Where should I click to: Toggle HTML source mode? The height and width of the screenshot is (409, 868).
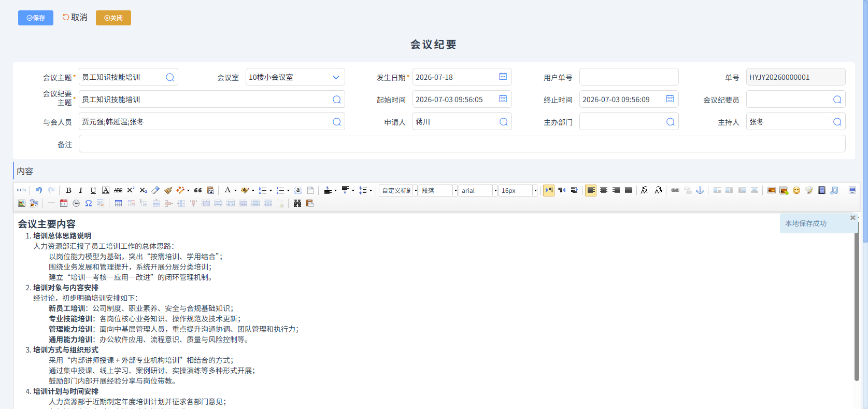pyautogui.click(x=21, y=190)
